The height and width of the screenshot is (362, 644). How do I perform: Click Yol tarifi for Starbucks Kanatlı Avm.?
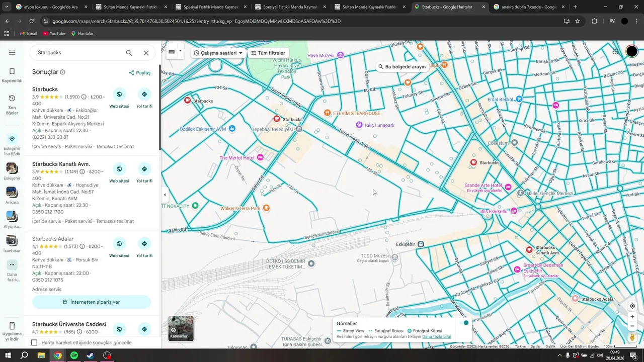pos(144,173)
